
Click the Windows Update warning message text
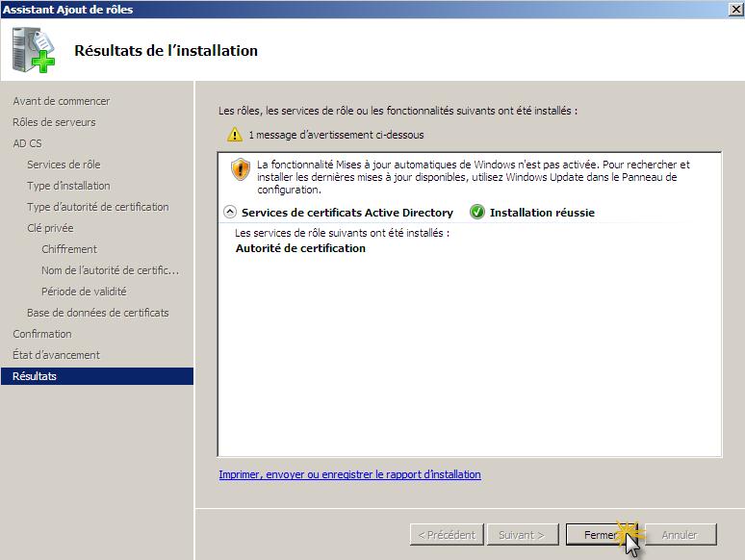[x=474, y=177]
